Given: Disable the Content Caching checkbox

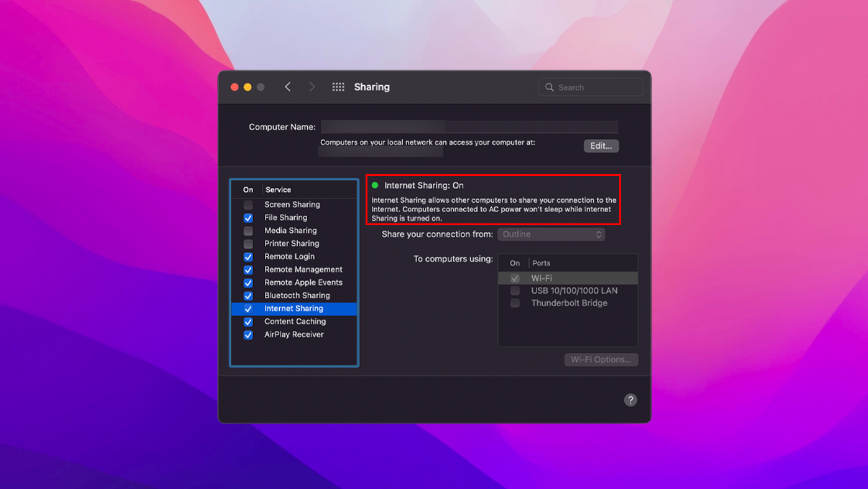Looking at the screenshot, I should (x=248, y=322).
